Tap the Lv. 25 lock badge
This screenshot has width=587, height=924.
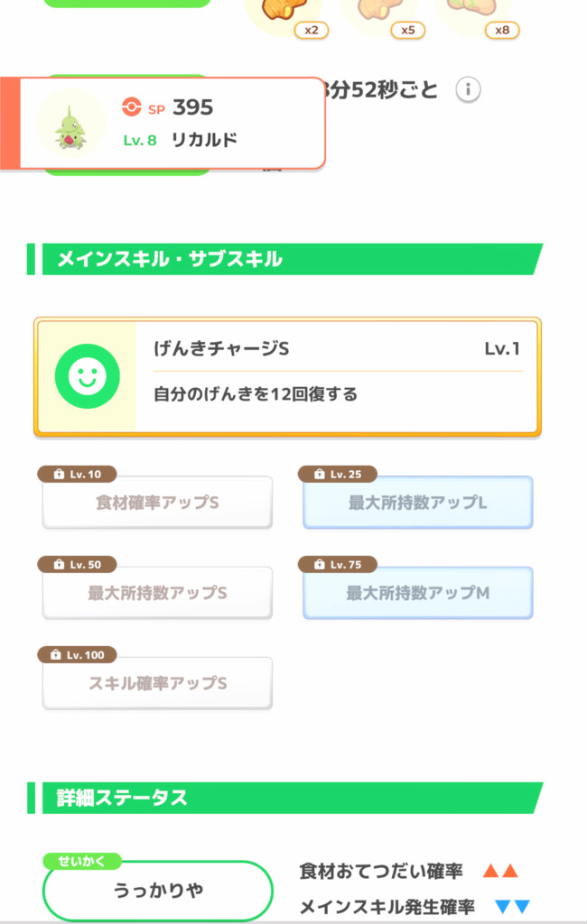tap(338, 475)
